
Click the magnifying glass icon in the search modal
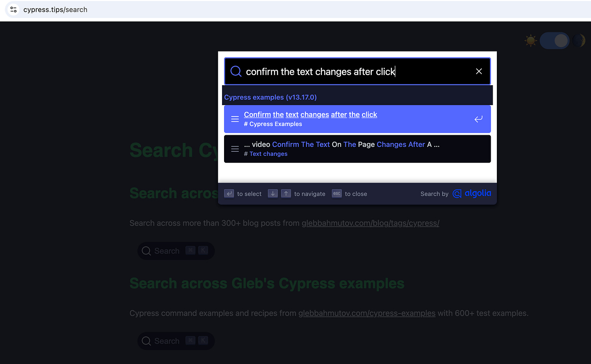coord(236,71)
